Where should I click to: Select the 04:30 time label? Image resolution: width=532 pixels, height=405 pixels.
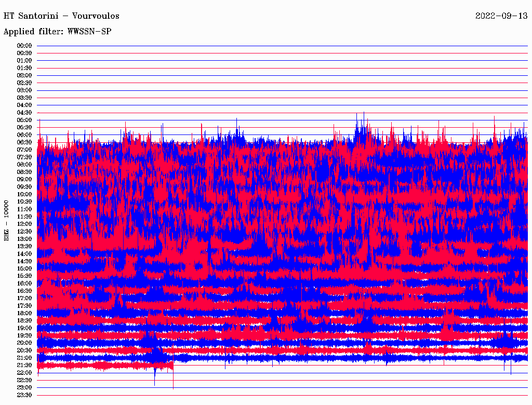pos(24,113)
